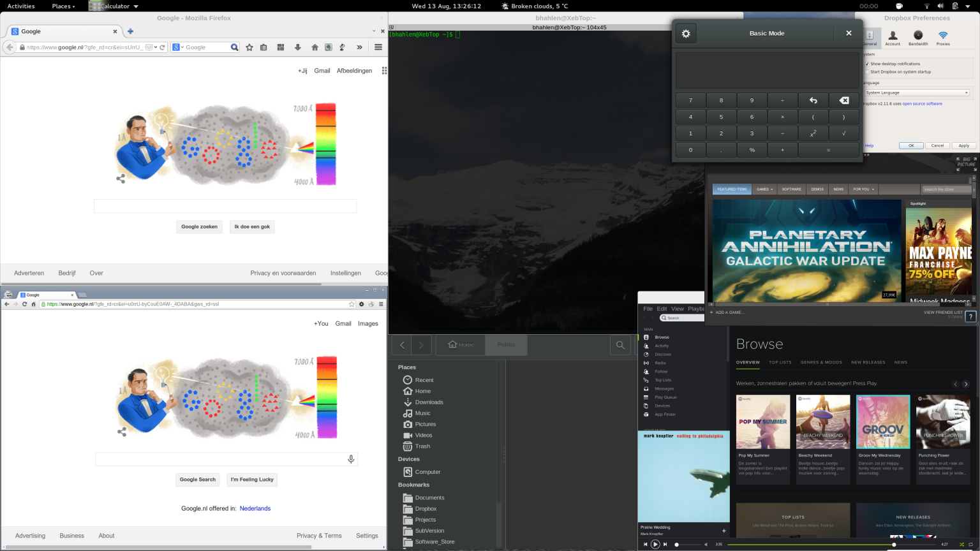Uncheck Show desktop notifications
Image resolution: width=980 pixels, height=551 pixels.
[x=867, y=64]
